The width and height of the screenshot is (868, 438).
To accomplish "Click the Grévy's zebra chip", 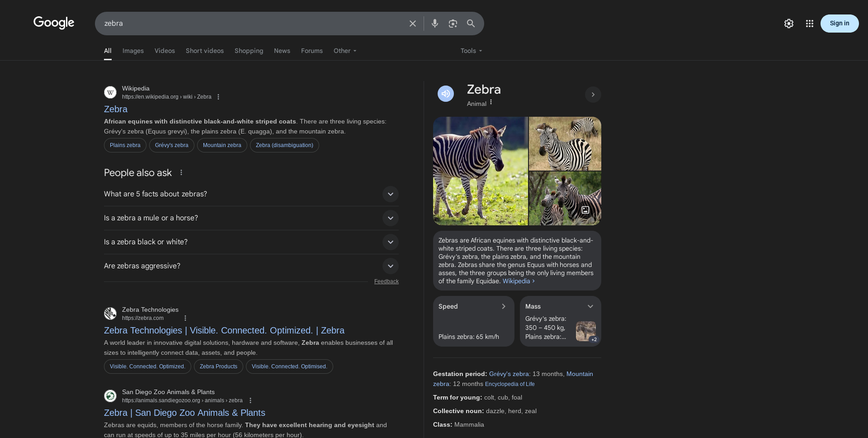I will pyautogui.click(x=172, y=145).
